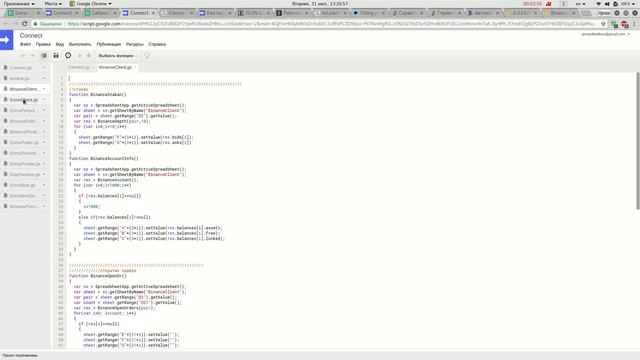The height and width of the screenshot is (360, 640).
Task: Click the debug bug icon
Action: [89, 56]
